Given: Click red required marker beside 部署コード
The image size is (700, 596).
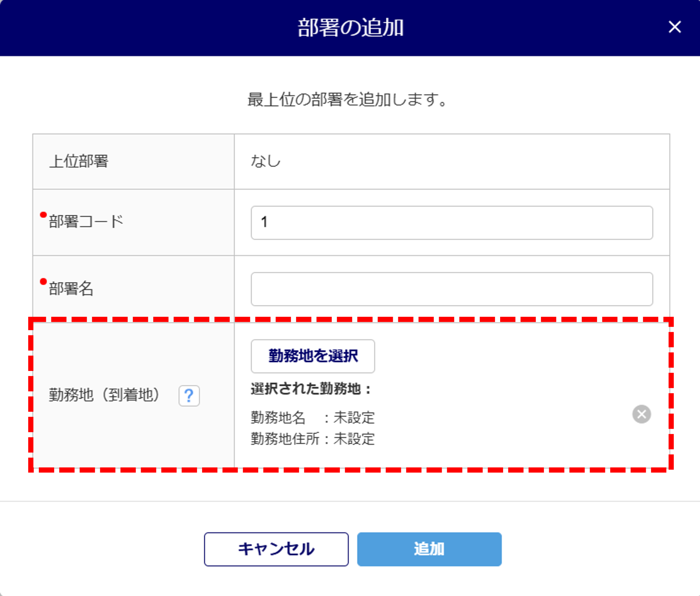Looking at the screenshot, I should [43, 215].
